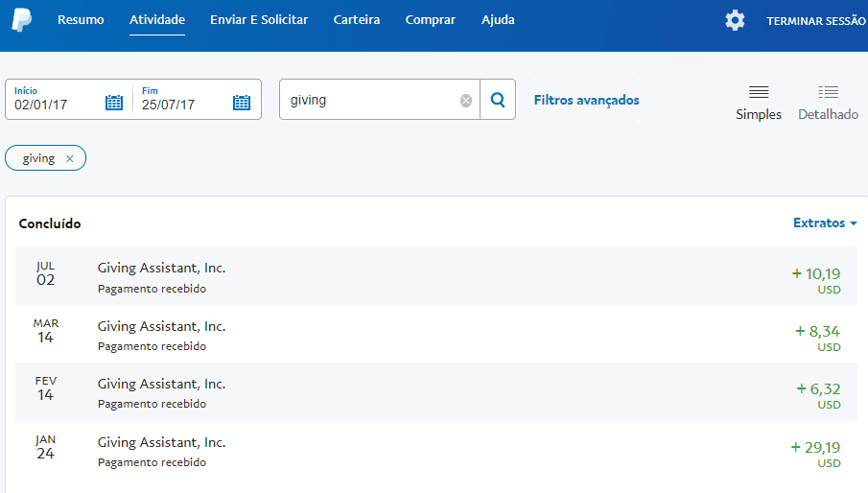Click the magnifying glass search button
Screen dimensions: 868x493
[x=498, y=100]
